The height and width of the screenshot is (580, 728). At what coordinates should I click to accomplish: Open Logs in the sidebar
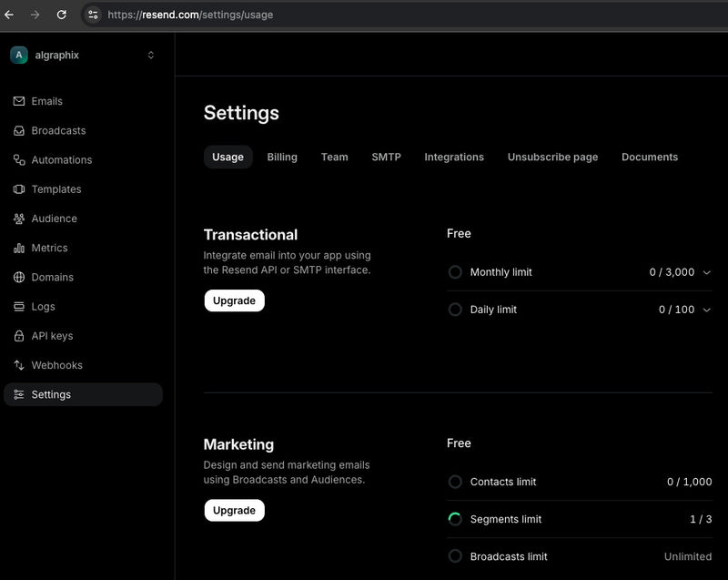[x=83, y=307]
